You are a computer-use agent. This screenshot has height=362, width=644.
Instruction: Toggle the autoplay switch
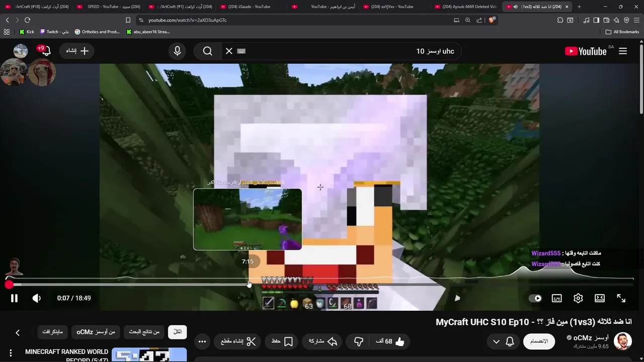535,298
